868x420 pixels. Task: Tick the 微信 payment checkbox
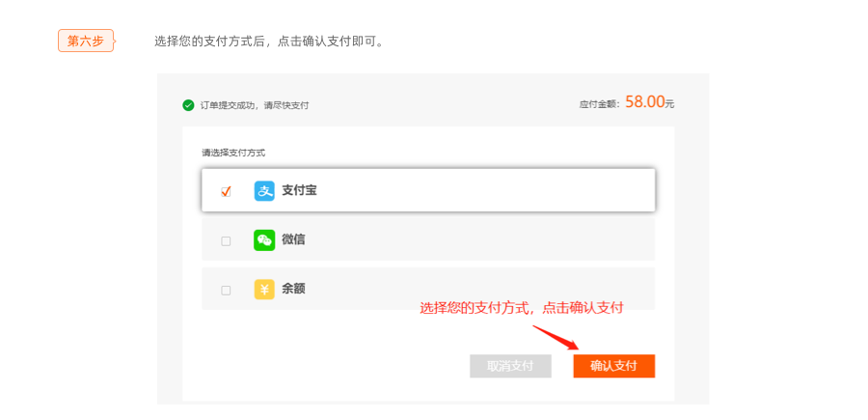click(x=226, y=241)
